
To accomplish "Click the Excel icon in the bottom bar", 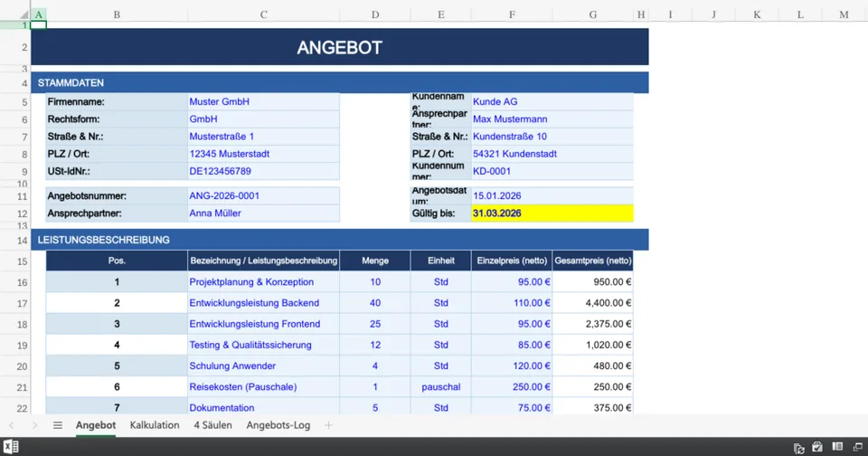I will [x=11, y=447].
